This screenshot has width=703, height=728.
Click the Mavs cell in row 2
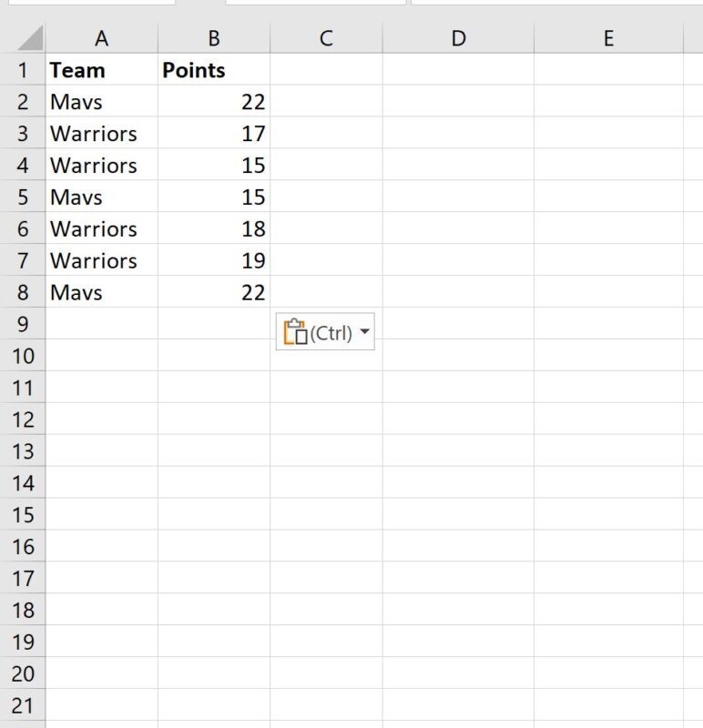pos(102,102)
